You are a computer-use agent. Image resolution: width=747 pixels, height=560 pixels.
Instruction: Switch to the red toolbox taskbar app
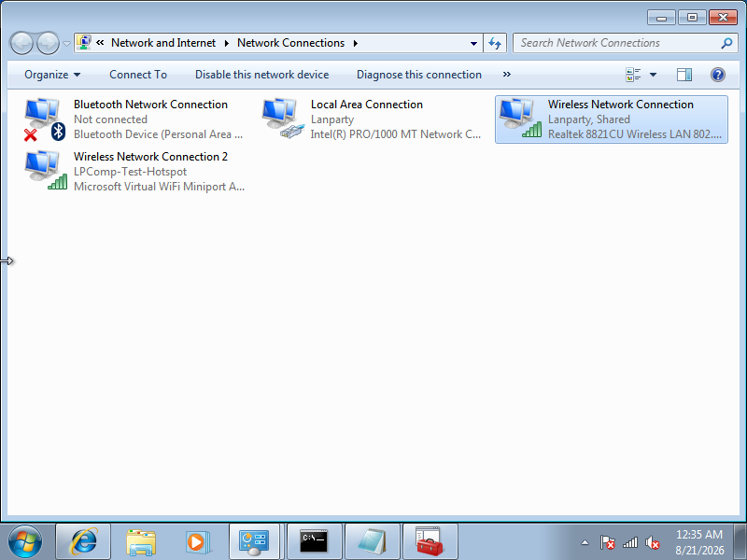[430, 541]
